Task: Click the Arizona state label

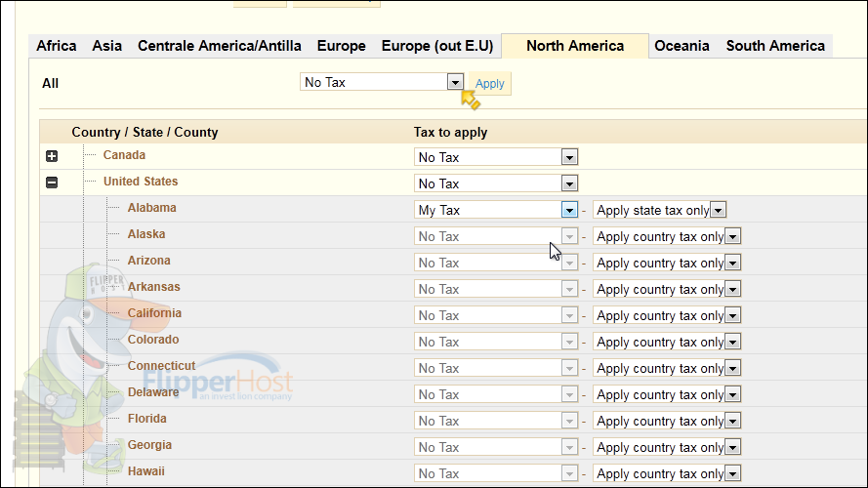Action: [149, 260]
